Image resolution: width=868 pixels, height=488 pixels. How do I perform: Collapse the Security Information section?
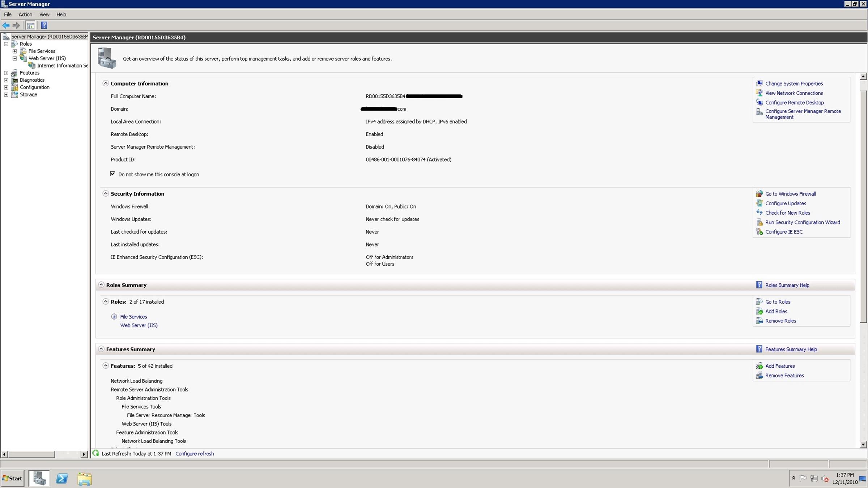(x=106, y=193)
